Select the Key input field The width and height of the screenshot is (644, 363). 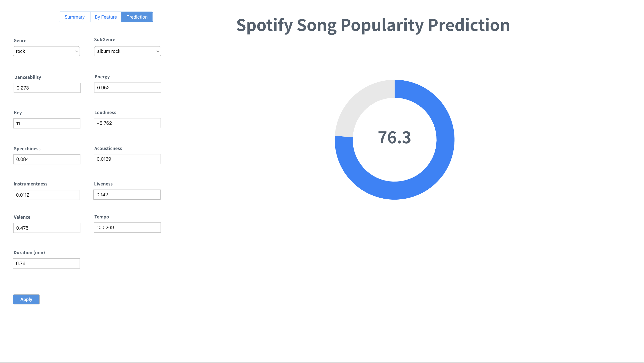click(47, 123)
